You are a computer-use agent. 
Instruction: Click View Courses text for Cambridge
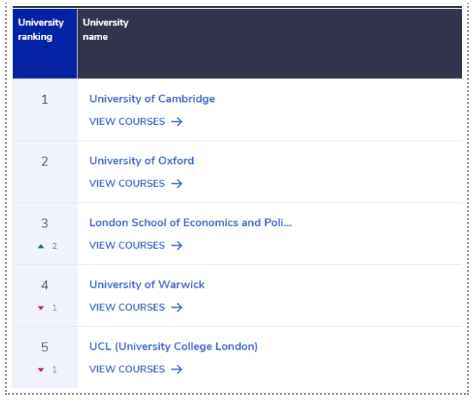tap(127, 122)
